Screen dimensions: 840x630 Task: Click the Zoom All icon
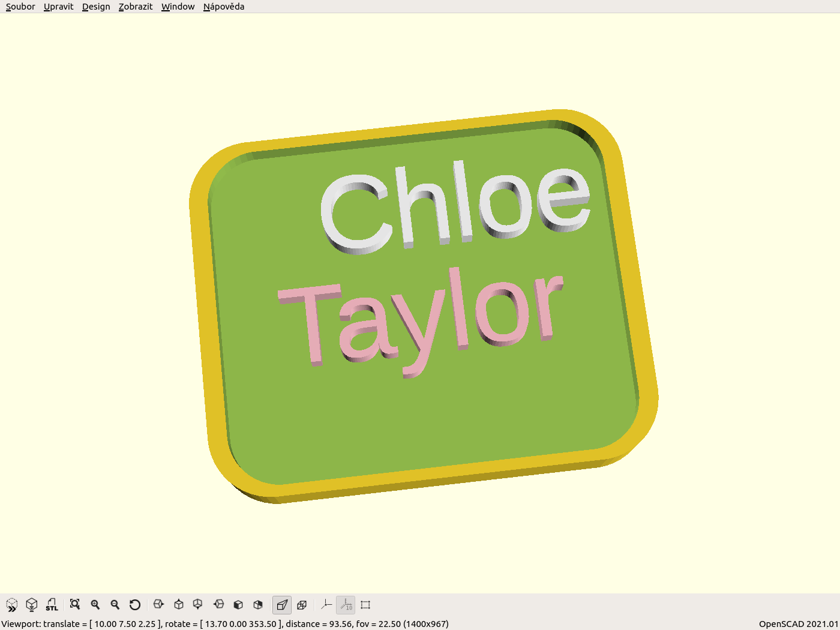point(75,605)
